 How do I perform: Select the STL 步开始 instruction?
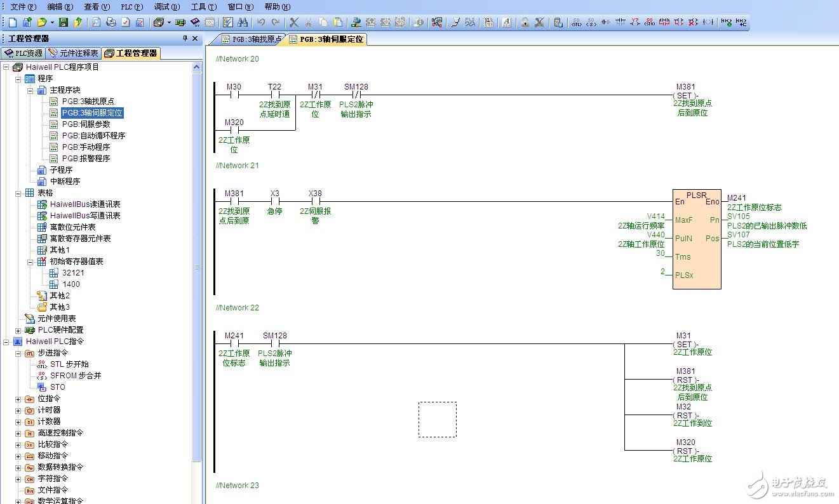tap(69, 364)
